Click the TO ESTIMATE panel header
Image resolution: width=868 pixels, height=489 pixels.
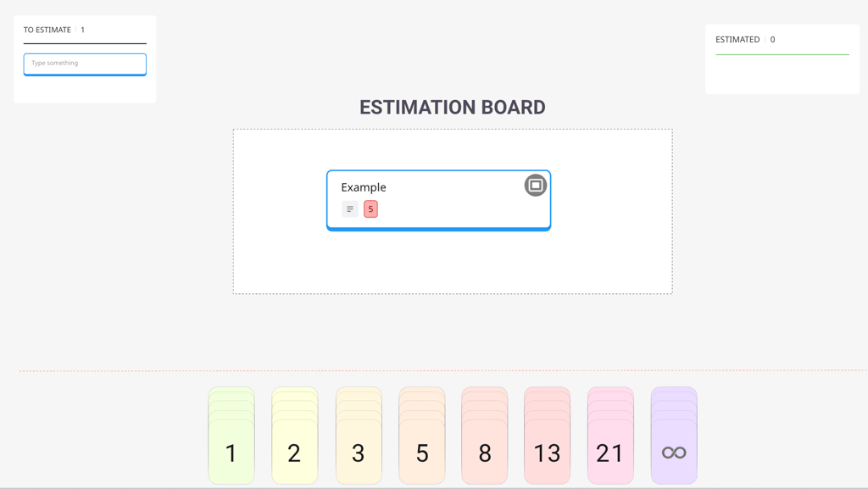(x=47, y=29)
